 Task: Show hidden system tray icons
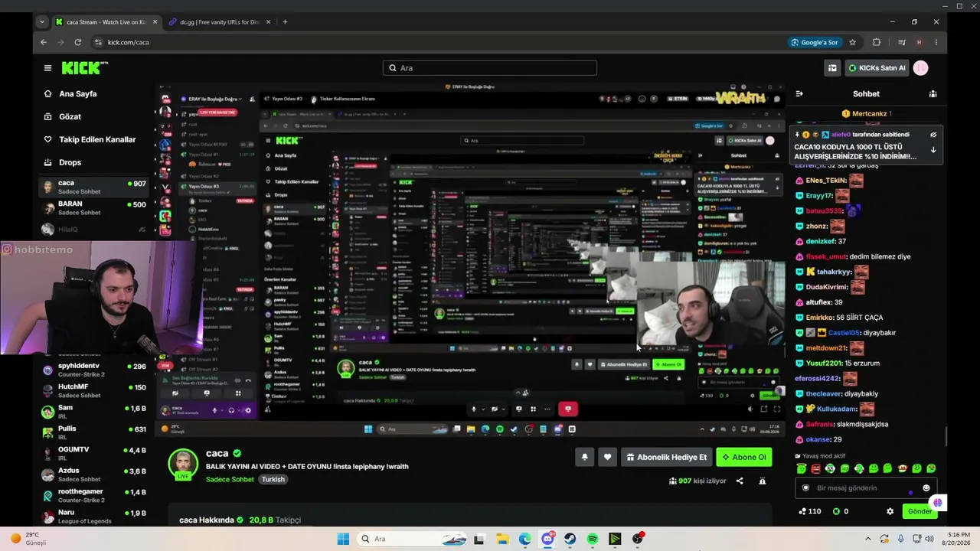click(x=867, y=539)
